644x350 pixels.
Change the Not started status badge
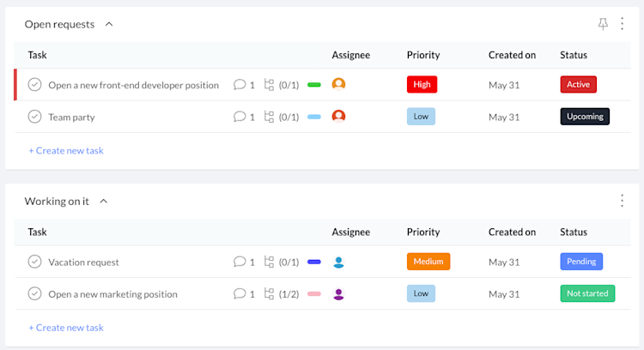tap(587, 293)
